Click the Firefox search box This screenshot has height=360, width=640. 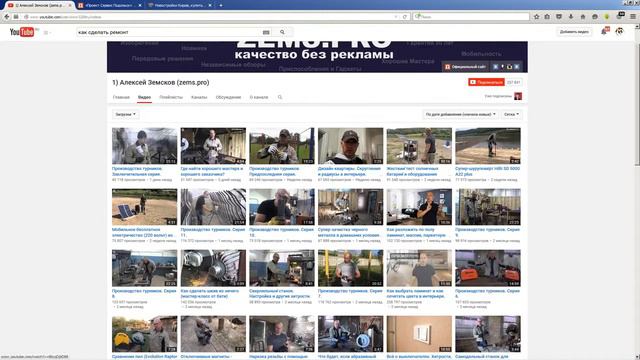point(471,17)
